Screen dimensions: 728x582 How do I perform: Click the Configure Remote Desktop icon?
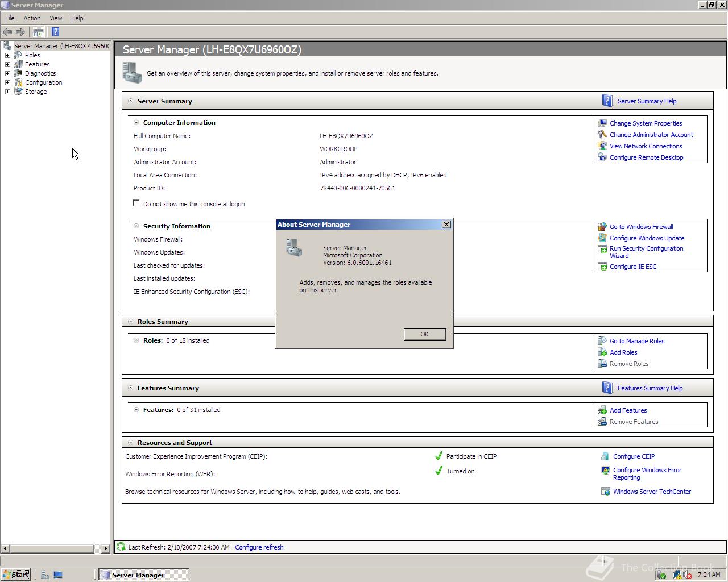coord(602,157)
